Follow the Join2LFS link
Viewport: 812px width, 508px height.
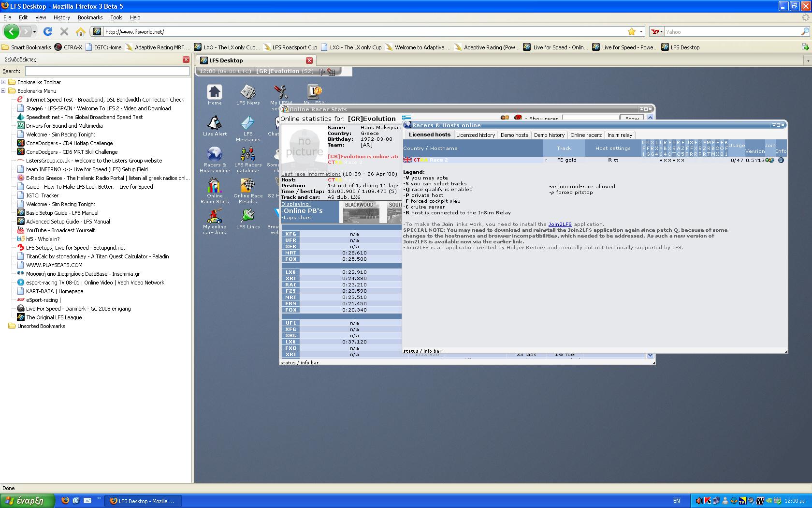[x=560, y=224]
